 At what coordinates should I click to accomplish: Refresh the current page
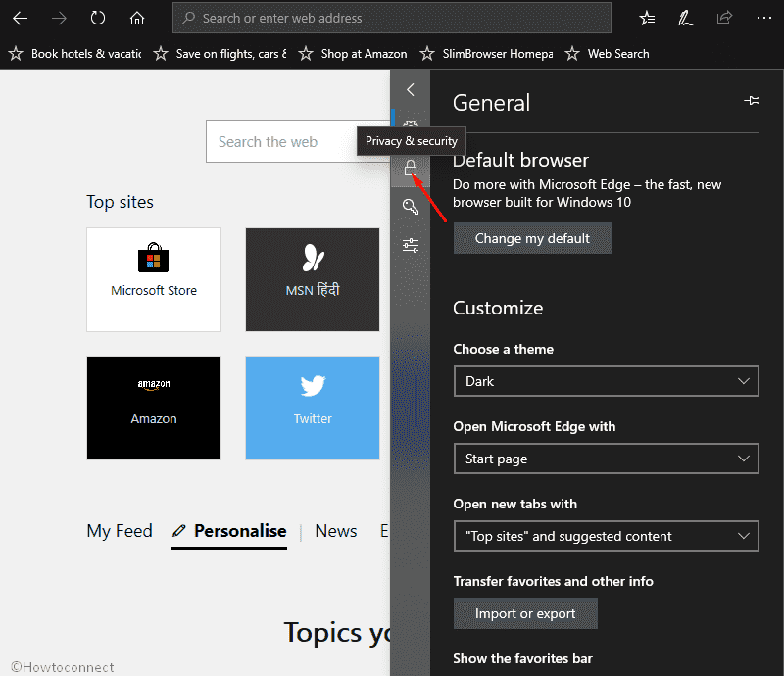click(98, 19)
